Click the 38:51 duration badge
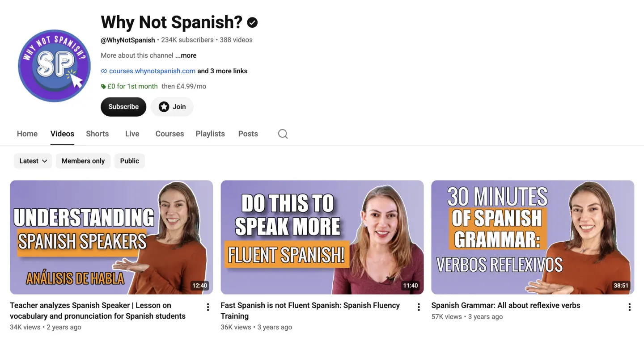The width and height of the screenshot is (644, 341). click(x=621, y=286)
